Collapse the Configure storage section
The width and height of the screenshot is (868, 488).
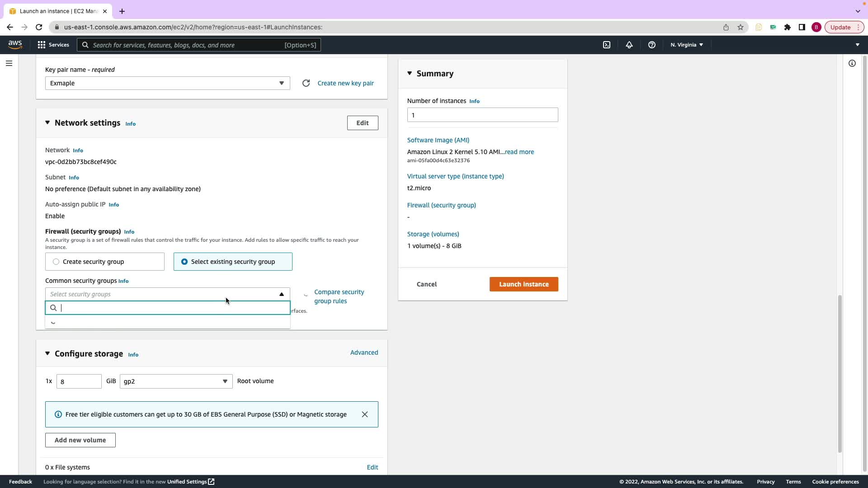click(47, 353)
